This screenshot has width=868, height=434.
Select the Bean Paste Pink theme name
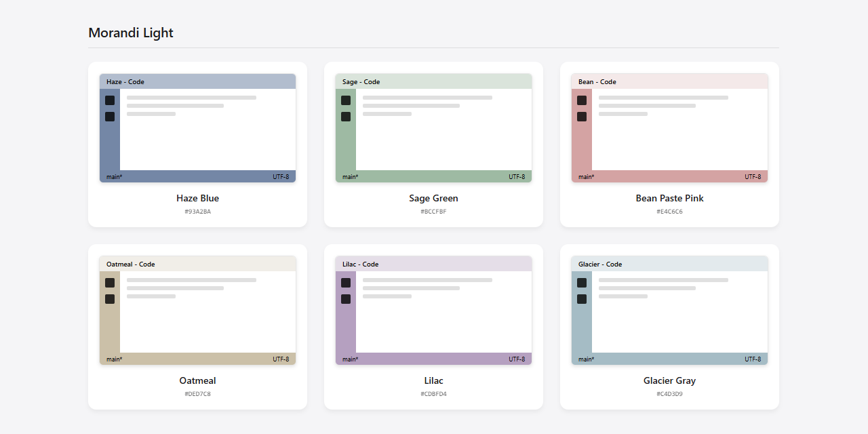tap(669, 199)
